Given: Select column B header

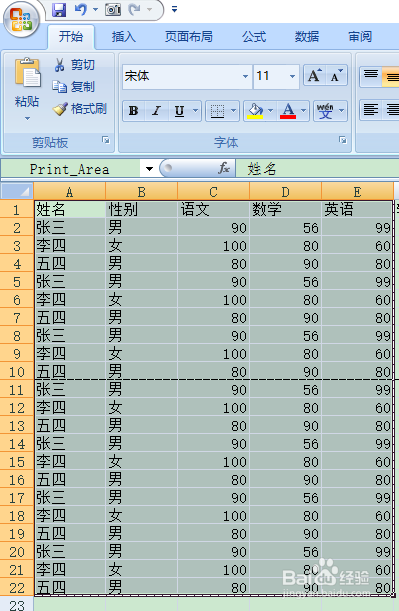Looking at the screenshot, I should coord(141,192).
